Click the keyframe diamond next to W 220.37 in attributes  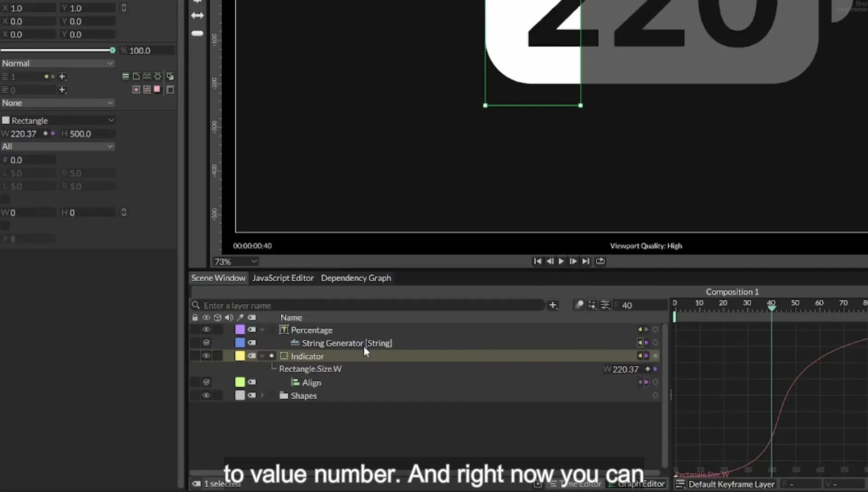(45, 133)
